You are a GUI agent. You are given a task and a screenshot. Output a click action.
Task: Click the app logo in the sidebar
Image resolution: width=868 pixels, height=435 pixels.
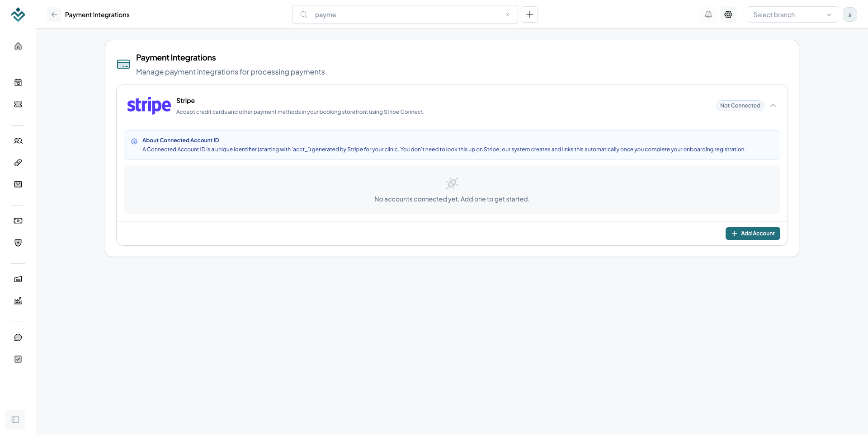(x=18, y=14)
